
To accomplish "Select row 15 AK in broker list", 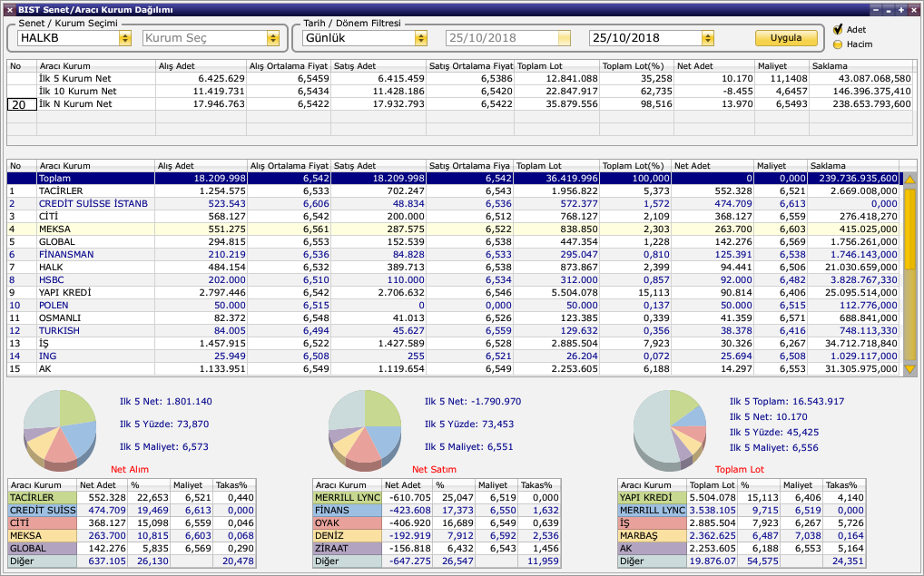I will (x=453, y=369).
